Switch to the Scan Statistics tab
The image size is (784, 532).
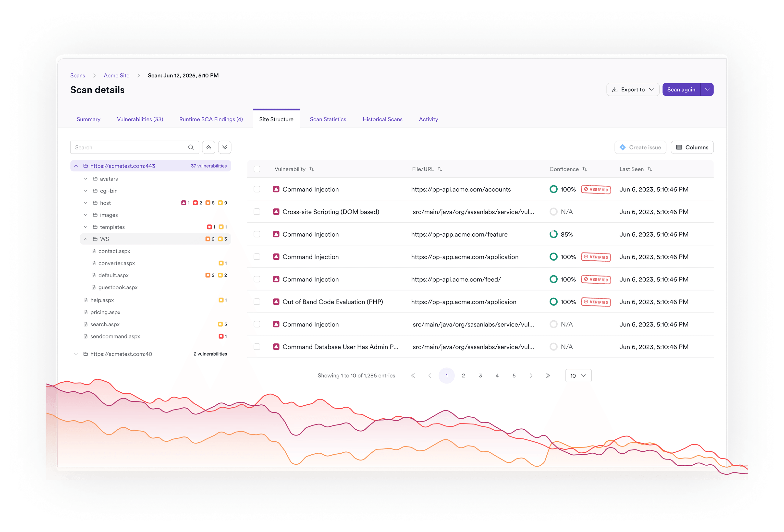tap(328, 120)
